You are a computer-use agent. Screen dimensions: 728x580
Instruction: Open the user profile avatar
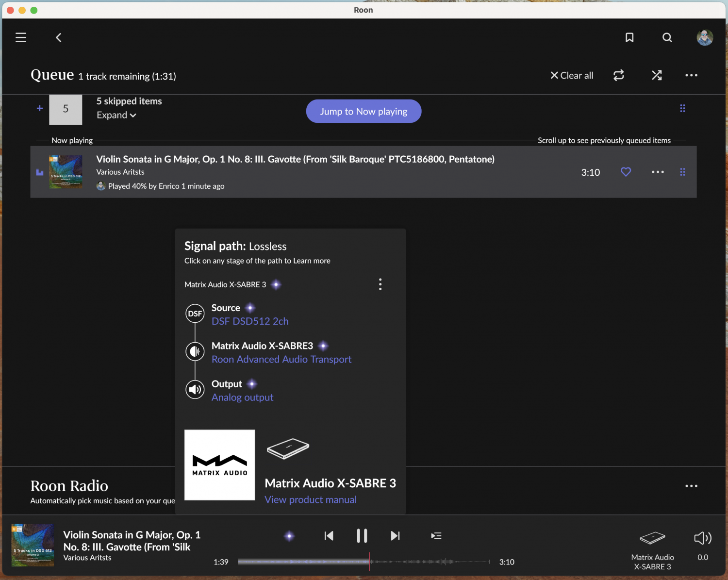(705, 37)
